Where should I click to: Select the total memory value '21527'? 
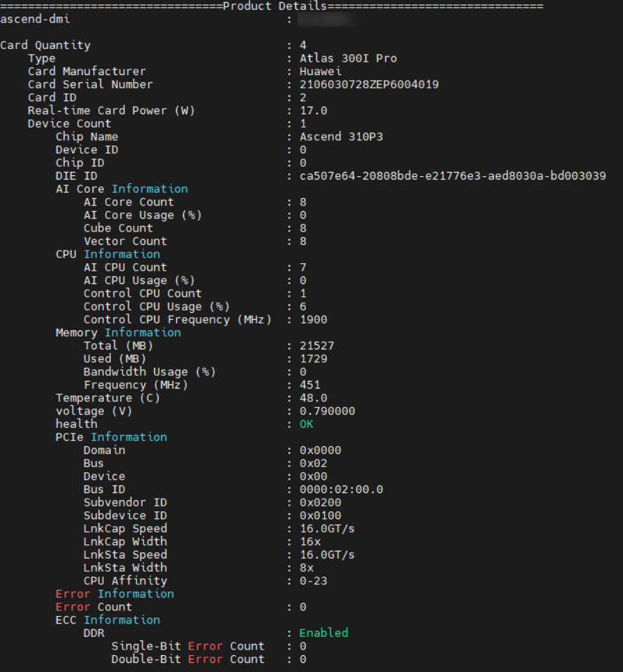click(x=317, y=346)
